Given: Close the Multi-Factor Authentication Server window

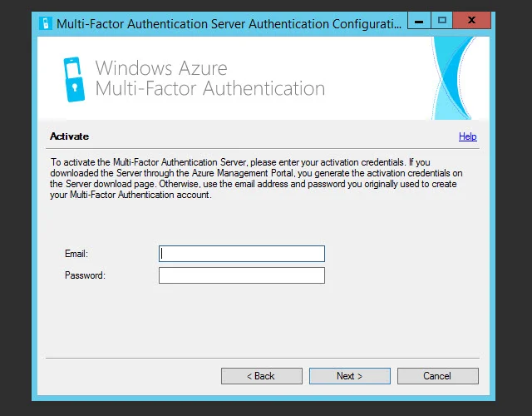Looking at the screenshot, I should point(471,20).
